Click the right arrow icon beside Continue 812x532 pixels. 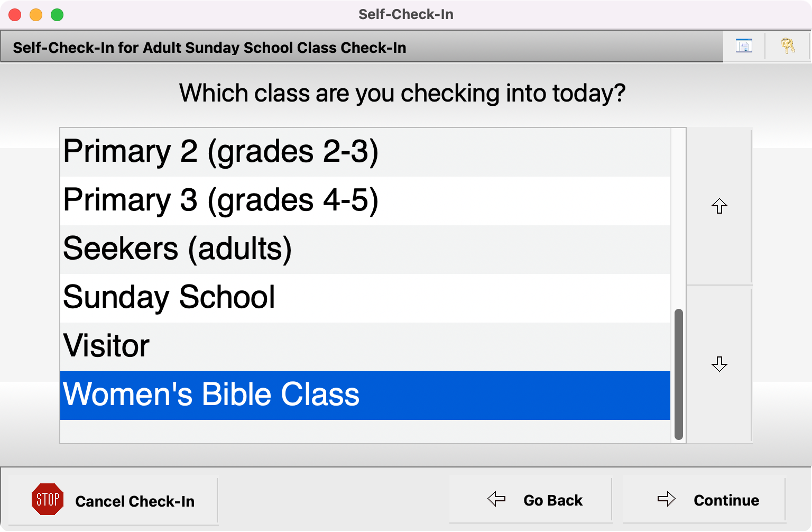pyautogui.click(x=666, y=499)
